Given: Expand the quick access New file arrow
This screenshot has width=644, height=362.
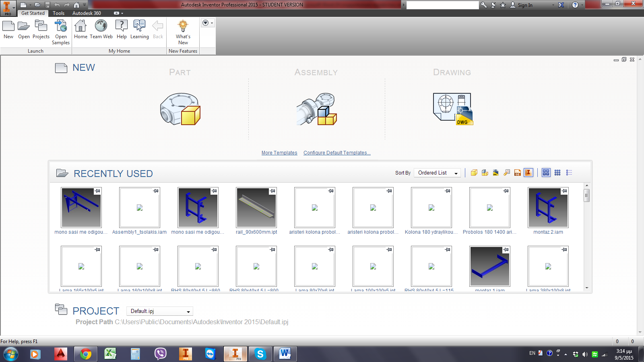Looking at the screenshot, I should pyautogui.click(x=30, y=5).
